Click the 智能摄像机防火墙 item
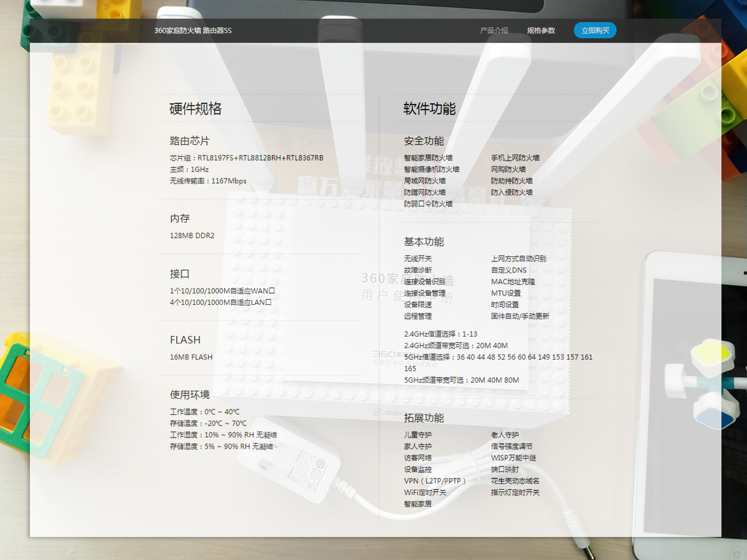This screenshot has width=747, height=560. [x=432, y=169]
